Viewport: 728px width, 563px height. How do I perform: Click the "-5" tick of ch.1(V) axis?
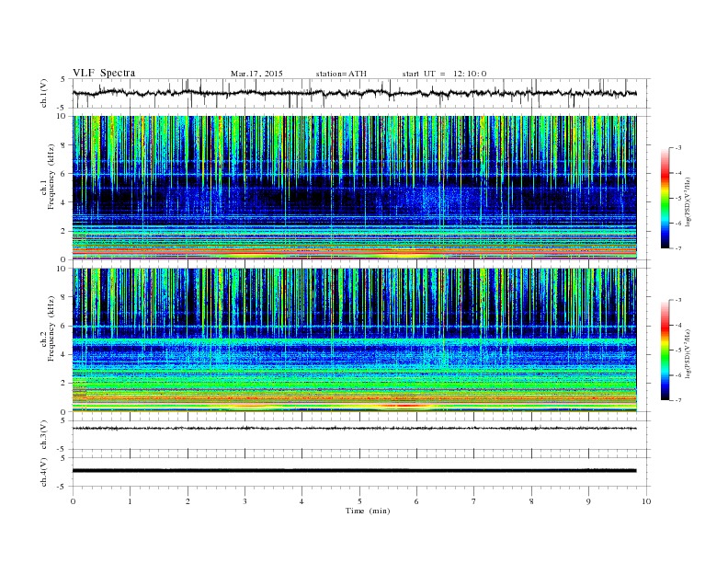[x=63, y=108]
